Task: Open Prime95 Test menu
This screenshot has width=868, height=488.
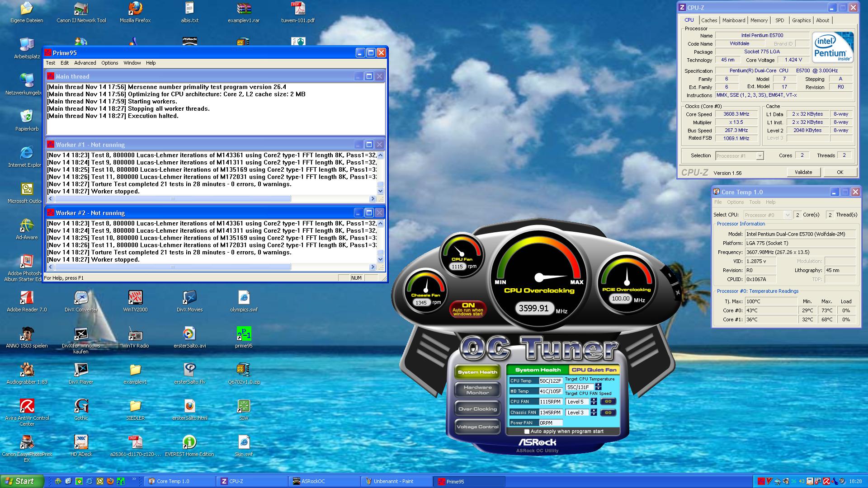Action: (51, 63)
